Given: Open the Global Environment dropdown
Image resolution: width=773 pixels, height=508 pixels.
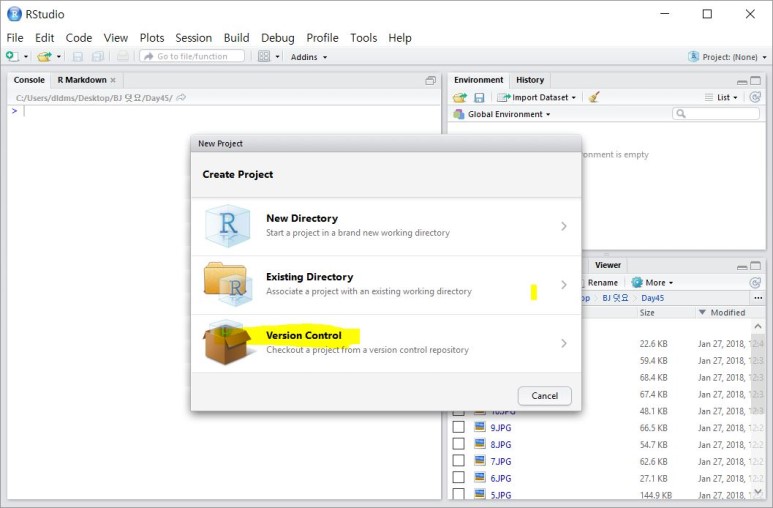Looking at the screenshot, I should tap(502, 114).
